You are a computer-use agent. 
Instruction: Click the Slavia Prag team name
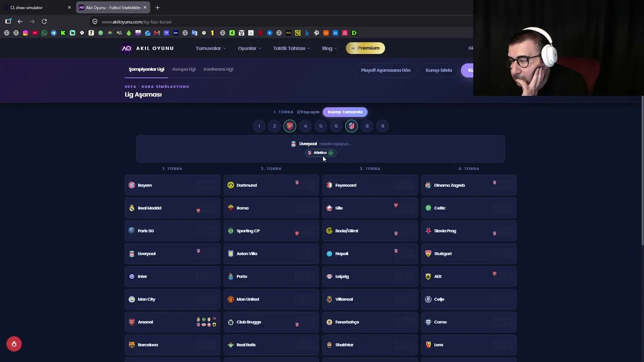pyautogui.click(x=445, y=231)
